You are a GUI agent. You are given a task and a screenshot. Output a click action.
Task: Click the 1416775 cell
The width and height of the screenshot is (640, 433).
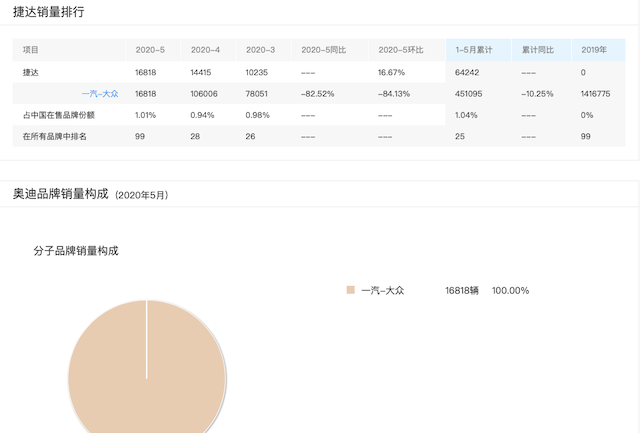pos(596,94)
